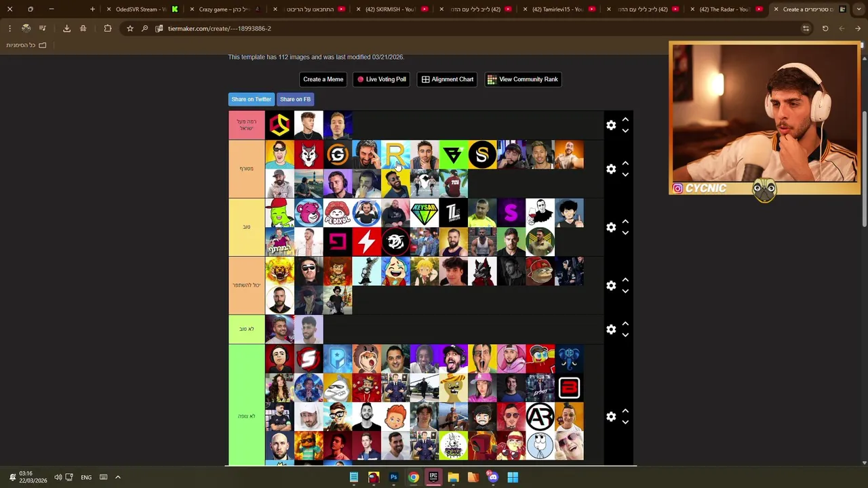Screen dimensions: 868x488
Task: Select the white lightning bolt on red image
Action: pyautogui.click(x=366, y=242)
